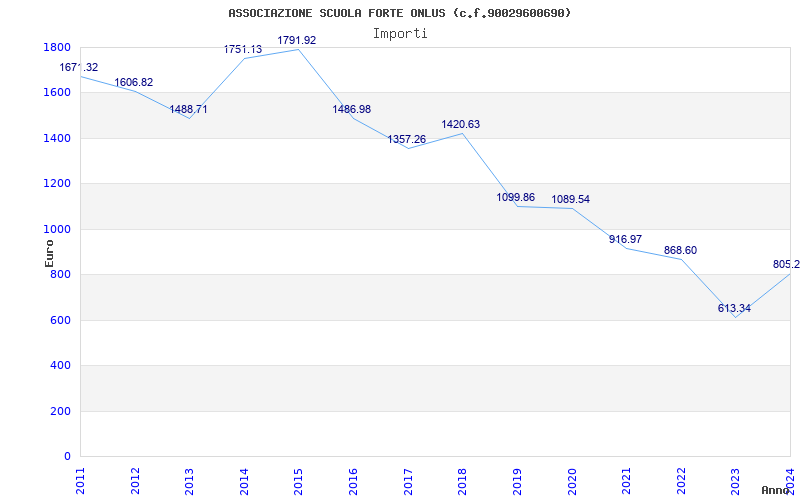Click the x-axis year 2021

(626, 481)
